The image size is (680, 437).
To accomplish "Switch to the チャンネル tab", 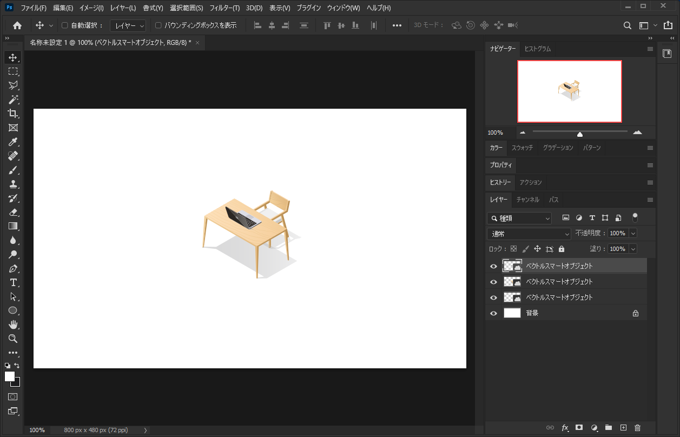I will coord(528,199).
